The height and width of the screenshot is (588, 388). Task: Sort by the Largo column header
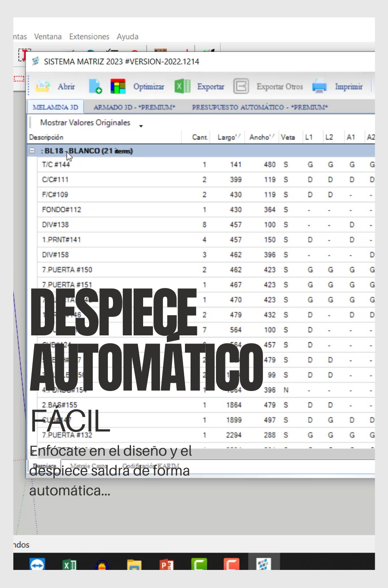[228, 137]
